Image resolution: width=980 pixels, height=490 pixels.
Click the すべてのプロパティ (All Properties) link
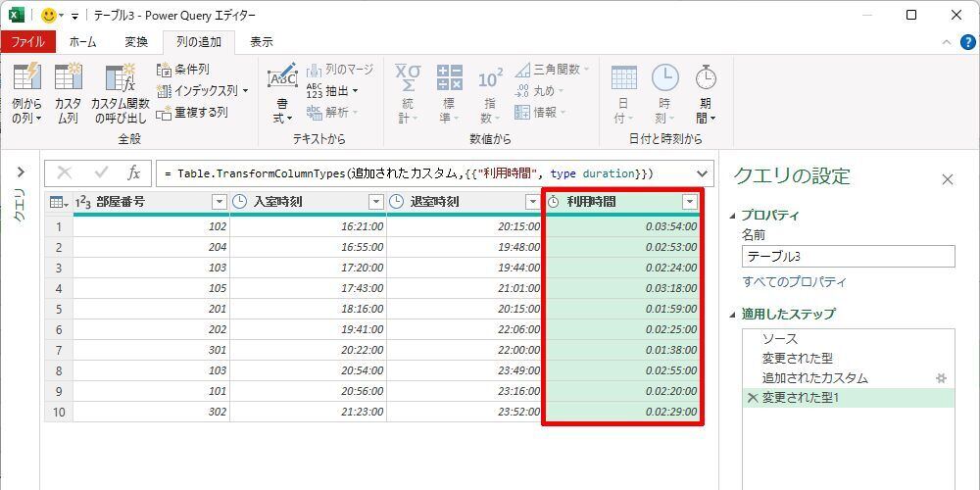coord(794,282)
